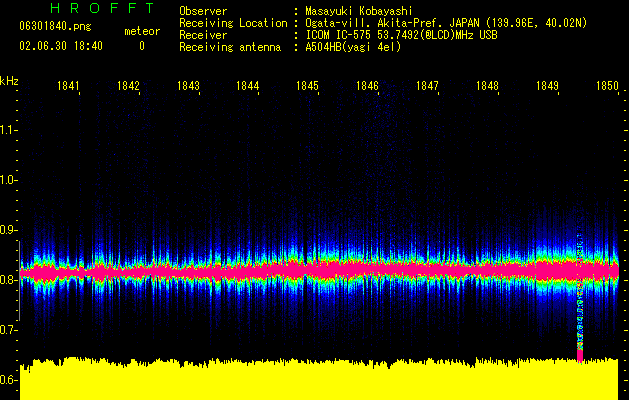
Task: Select the 1.0 frequency axis label
Action: [x=9, y=180]
